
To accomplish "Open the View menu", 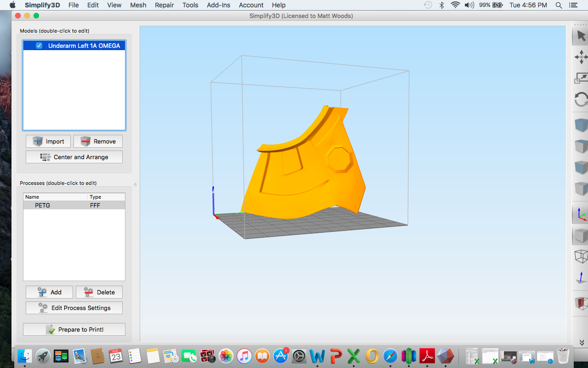I will 114,5.
